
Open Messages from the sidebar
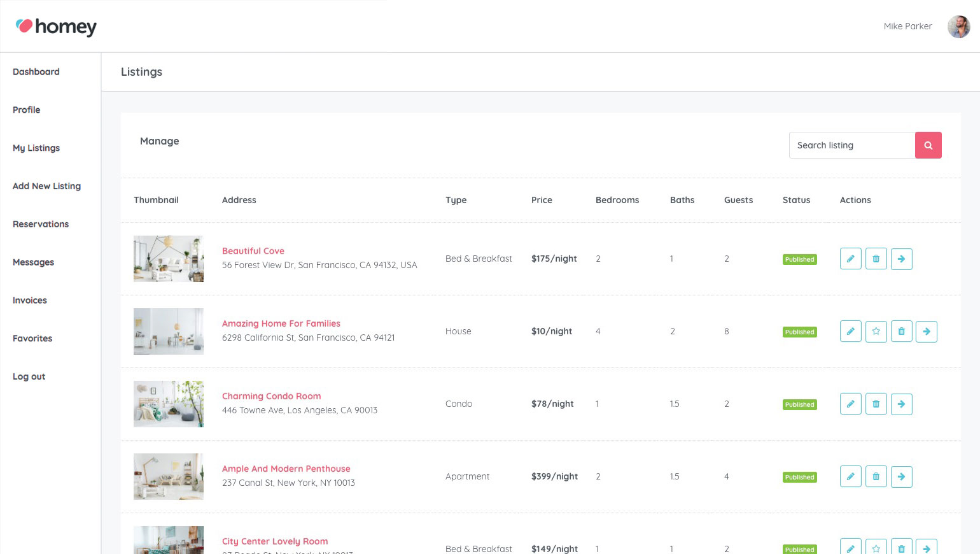[33, 262]
